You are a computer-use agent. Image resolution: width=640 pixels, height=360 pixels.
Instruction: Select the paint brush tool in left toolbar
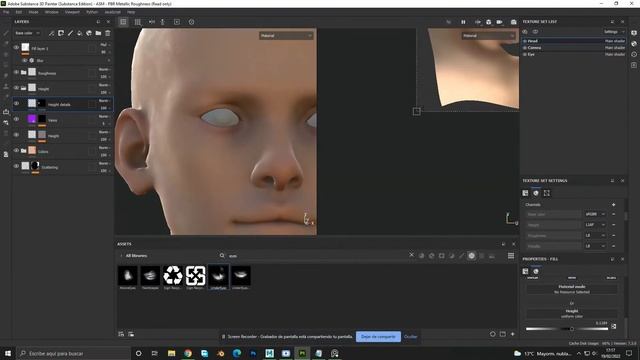click(6, 33)
